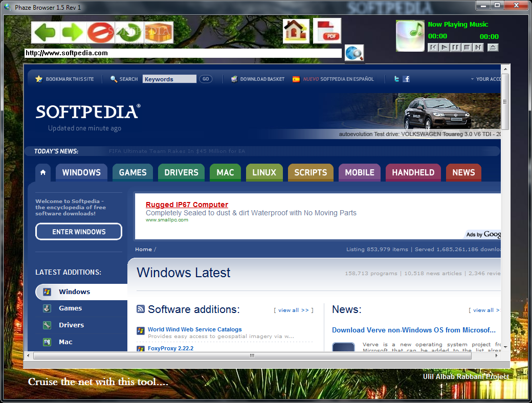Click the eject button in music player
This screenshot has height=403, width=532.
[x=493, y=47]
